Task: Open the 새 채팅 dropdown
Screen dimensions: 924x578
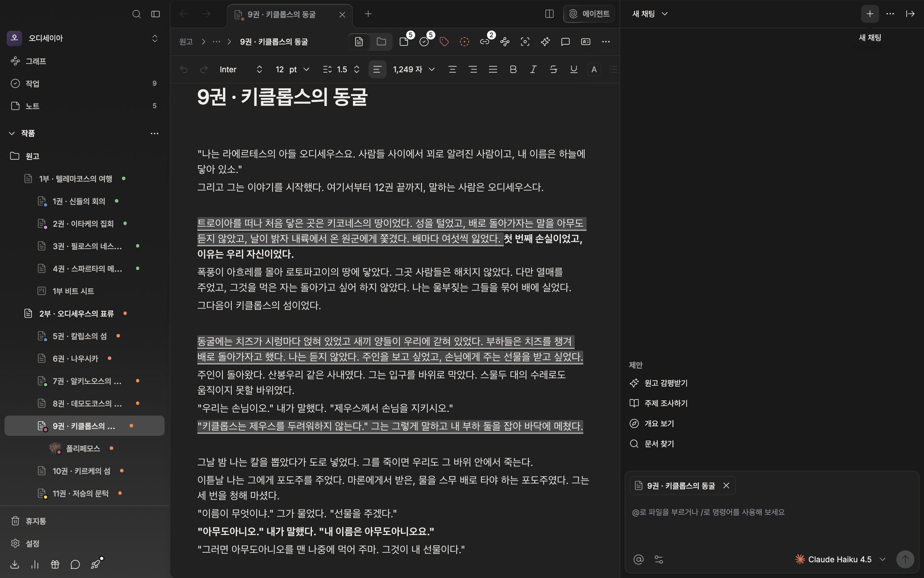Action: pos(650,14)
